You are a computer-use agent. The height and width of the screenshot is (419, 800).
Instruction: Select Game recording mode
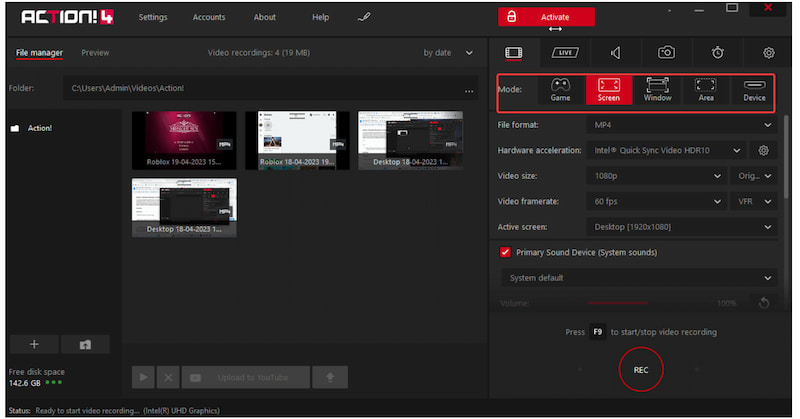560,91
